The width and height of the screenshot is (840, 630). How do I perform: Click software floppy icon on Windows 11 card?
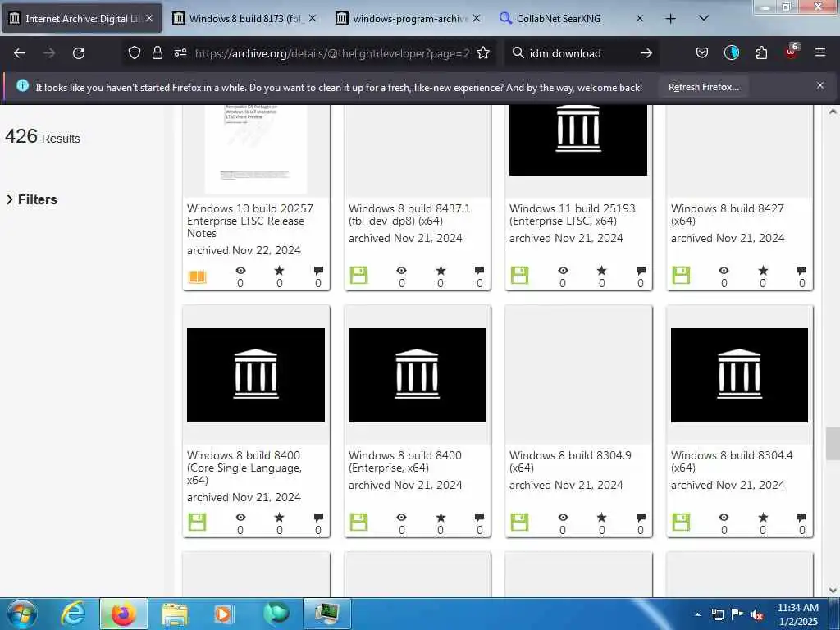click(519, 275)
